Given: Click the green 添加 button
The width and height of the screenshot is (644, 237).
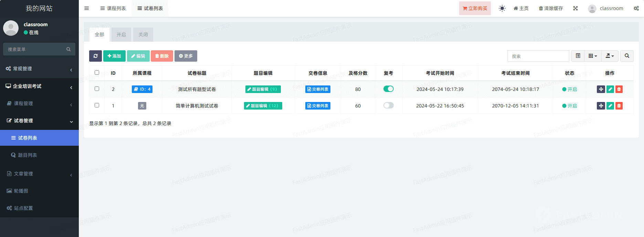Looking at the screenshot, I should click(x=114, y=56).
